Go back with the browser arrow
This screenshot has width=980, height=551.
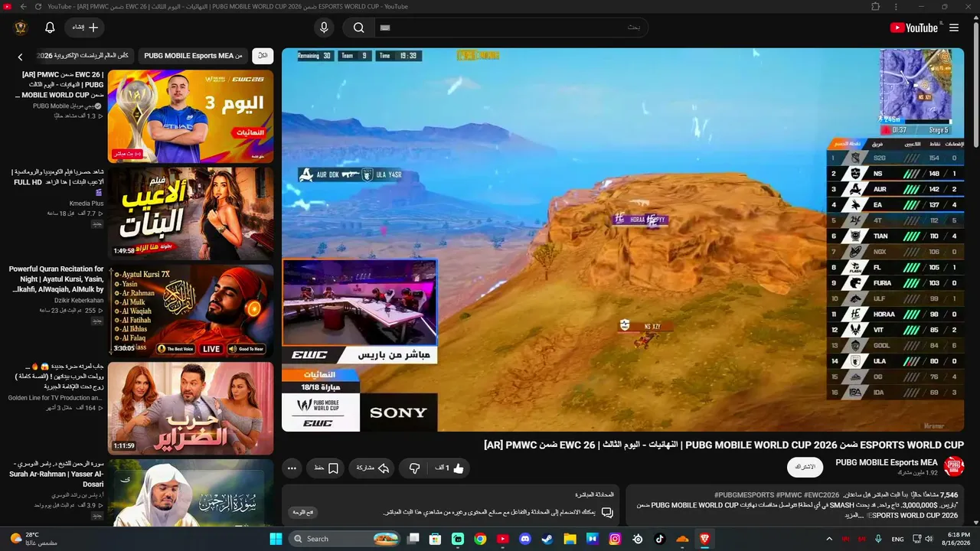(23, 6)
